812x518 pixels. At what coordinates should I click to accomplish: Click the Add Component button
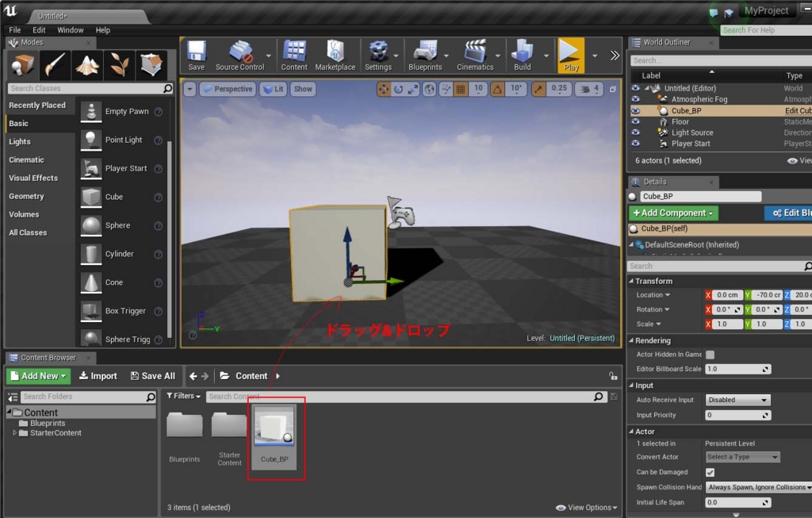click(673, 213)
